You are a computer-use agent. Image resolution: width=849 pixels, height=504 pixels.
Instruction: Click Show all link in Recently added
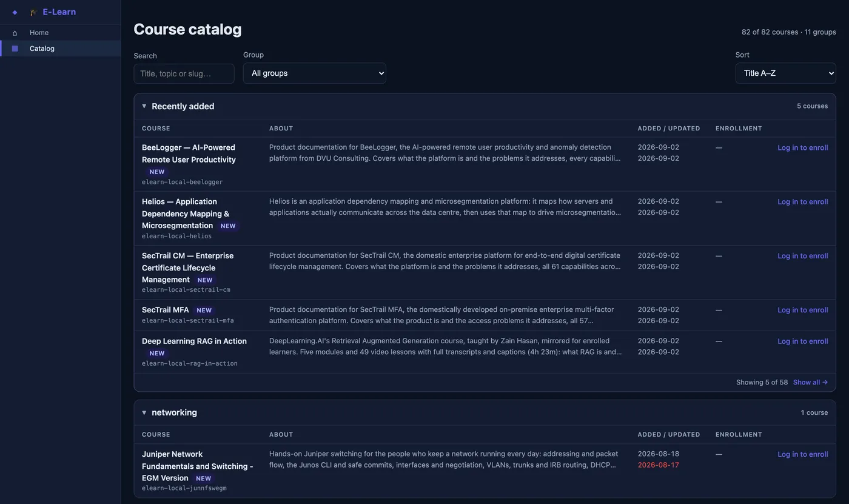pos(810,382)
